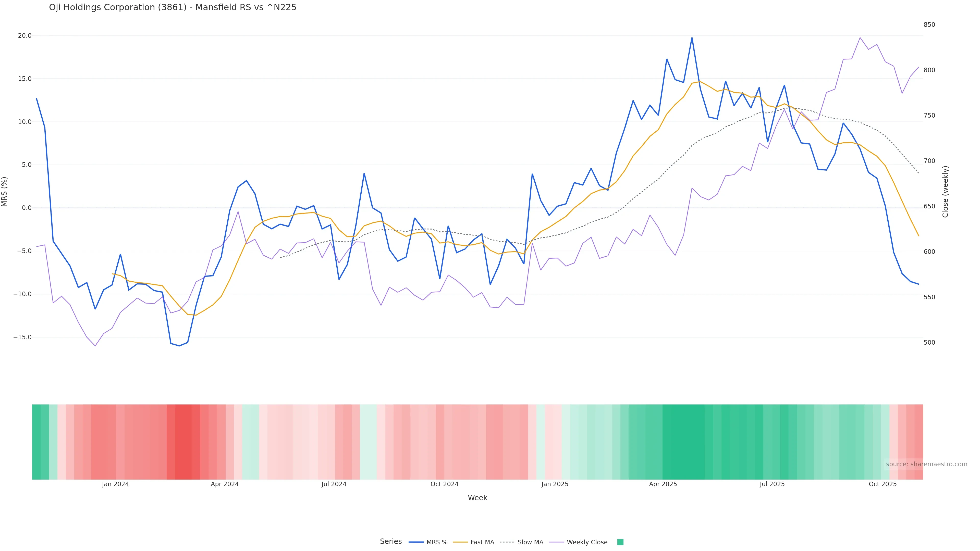Click the green square legend swatch
Screen dimensions: 980x551
(620, 542)
